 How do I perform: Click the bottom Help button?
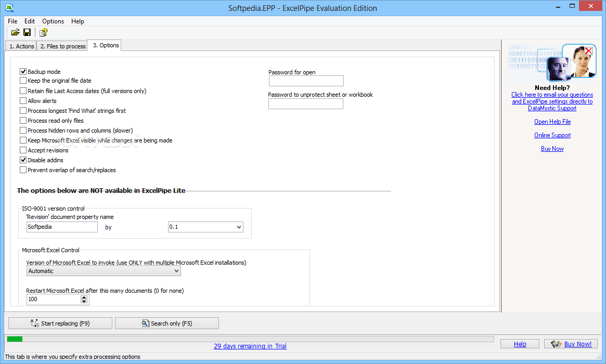[520, 344]
